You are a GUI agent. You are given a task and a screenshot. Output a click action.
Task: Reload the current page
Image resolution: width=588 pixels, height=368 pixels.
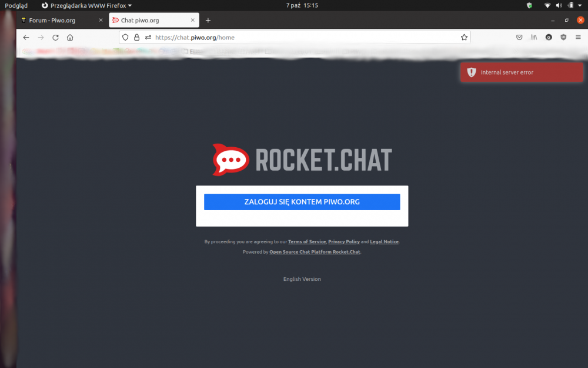coord(55,37)
